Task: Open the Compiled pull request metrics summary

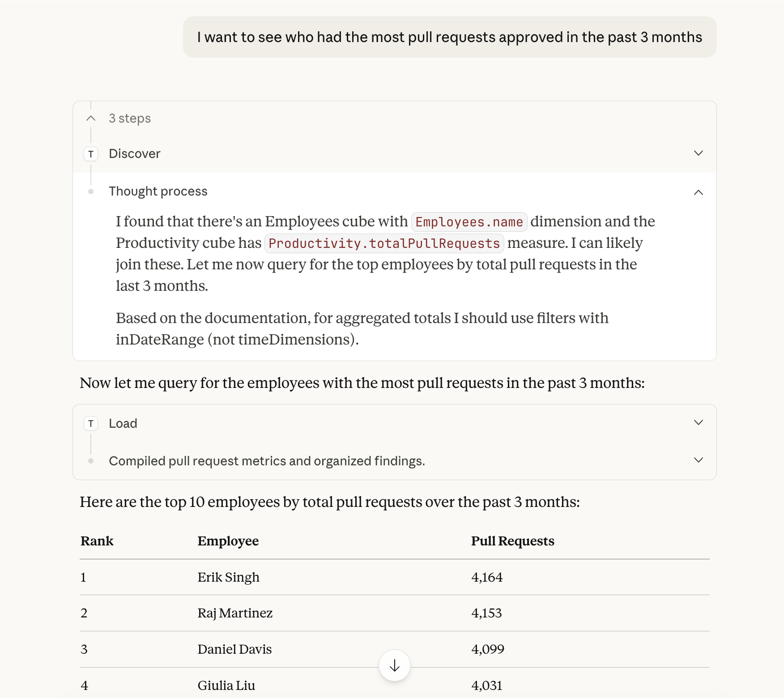Action: (267, 461)
